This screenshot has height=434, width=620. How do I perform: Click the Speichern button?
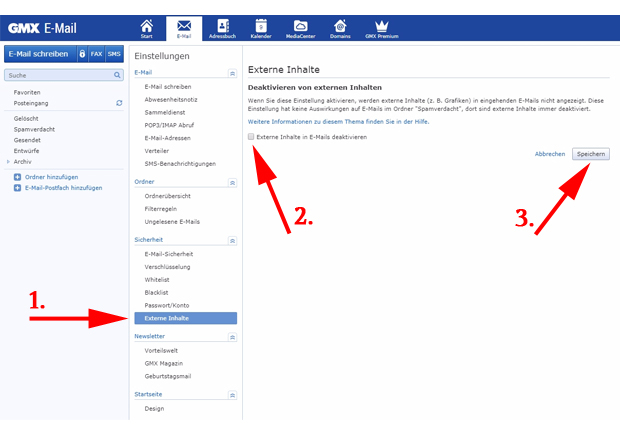coord(590,155)
